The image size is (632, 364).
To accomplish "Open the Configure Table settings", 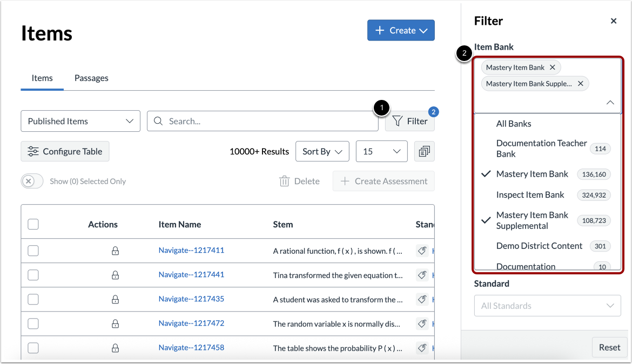I will click(x=65, y=151).
